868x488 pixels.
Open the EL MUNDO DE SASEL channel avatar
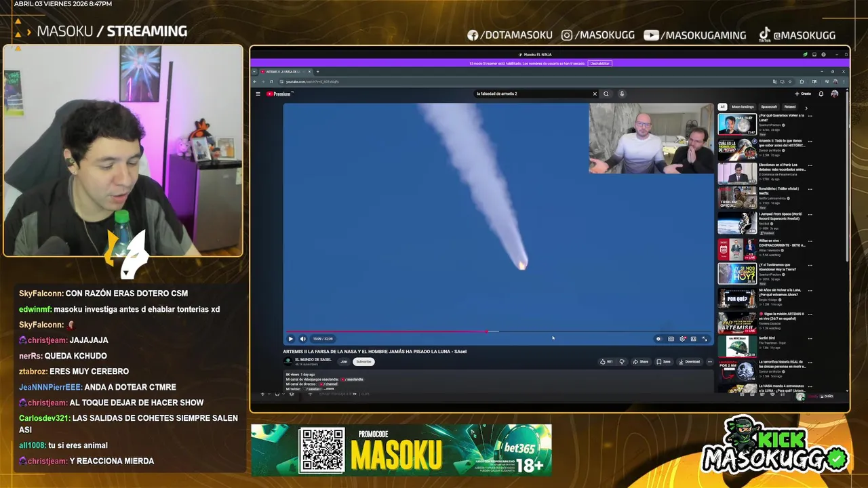pos(288,361)
